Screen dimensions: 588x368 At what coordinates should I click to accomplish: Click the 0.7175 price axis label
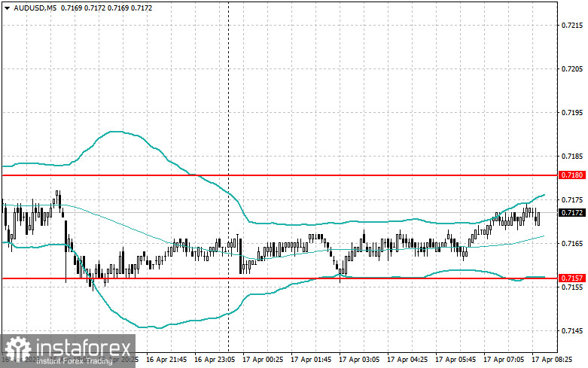[x=572, y=200]
